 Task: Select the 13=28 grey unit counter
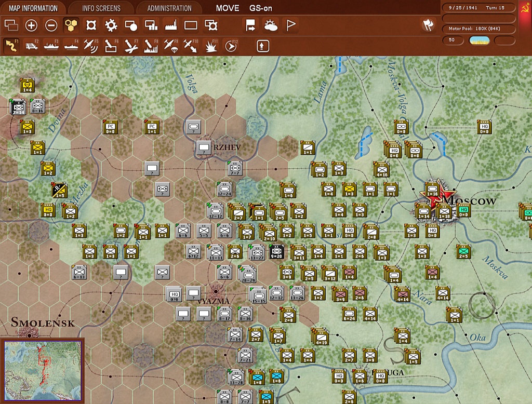click(x=236, y=377)
